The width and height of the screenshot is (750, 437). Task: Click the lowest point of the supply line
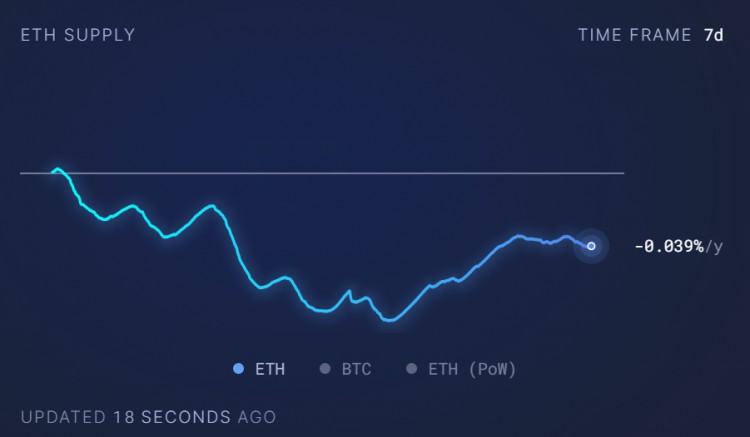390,320
